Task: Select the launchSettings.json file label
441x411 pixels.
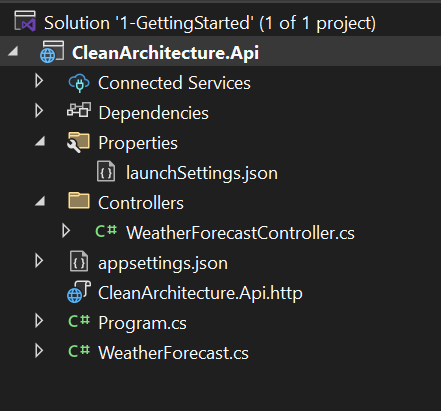Action: coord(202,173)
